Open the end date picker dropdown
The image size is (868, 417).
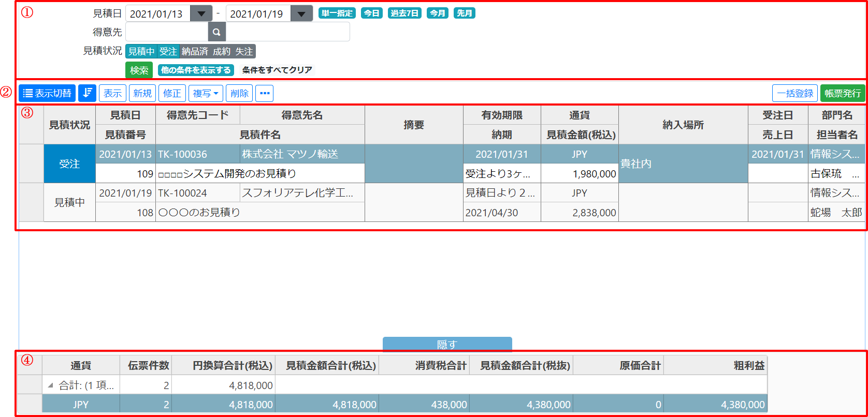click(301, 14)
